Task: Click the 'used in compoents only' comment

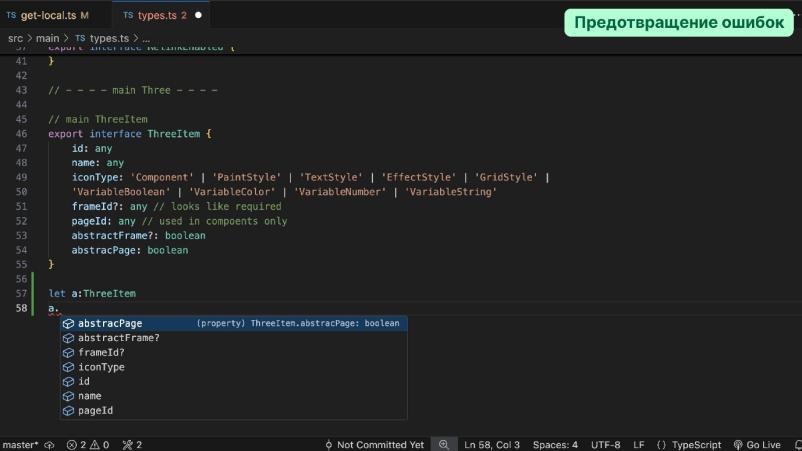Action: pos(214,221)
